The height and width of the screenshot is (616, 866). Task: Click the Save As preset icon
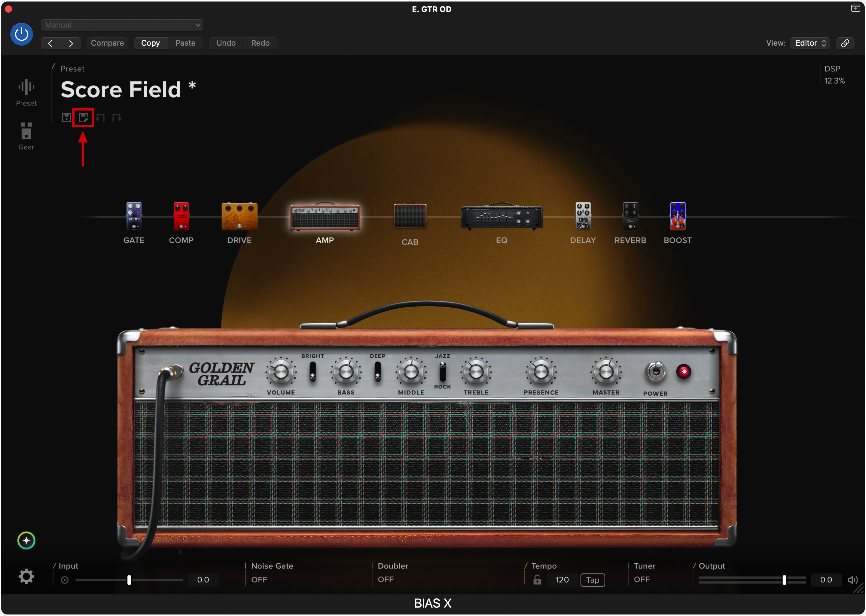tap(83, 117)
